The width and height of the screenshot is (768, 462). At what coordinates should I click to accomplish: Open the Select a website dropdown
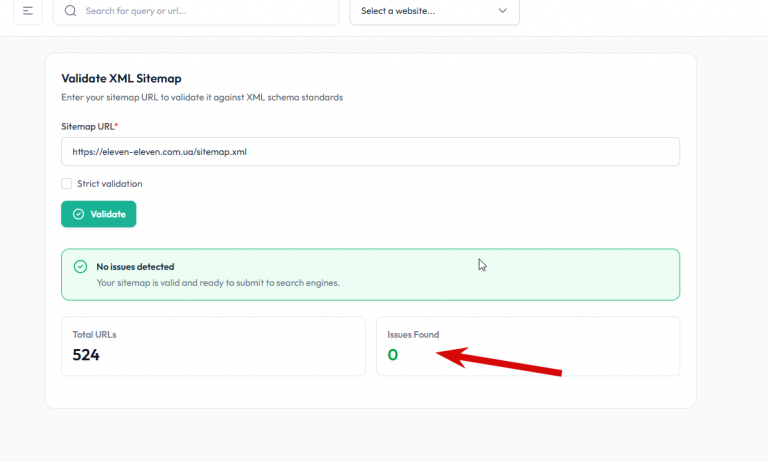[434, 11]
